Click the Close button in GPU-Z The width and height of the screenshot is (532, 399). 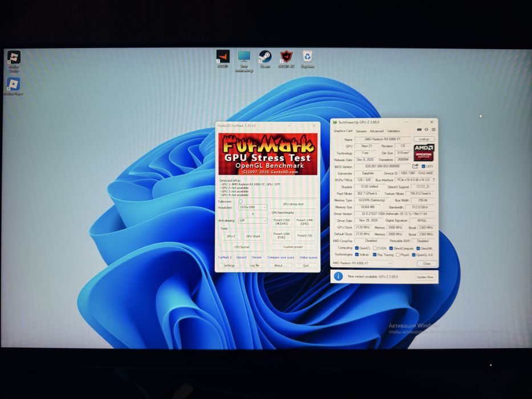(427, 263)
